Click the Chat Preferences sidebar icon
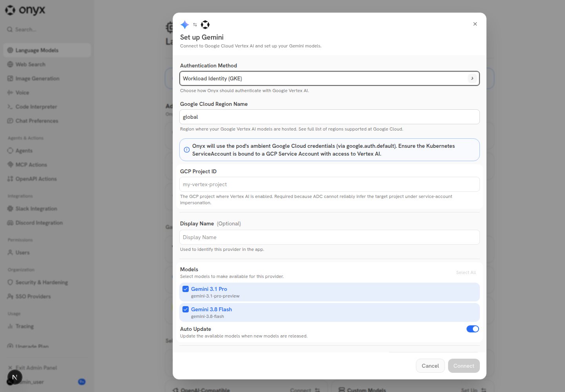Screen dimensions: 565x392 pos(10,121)
